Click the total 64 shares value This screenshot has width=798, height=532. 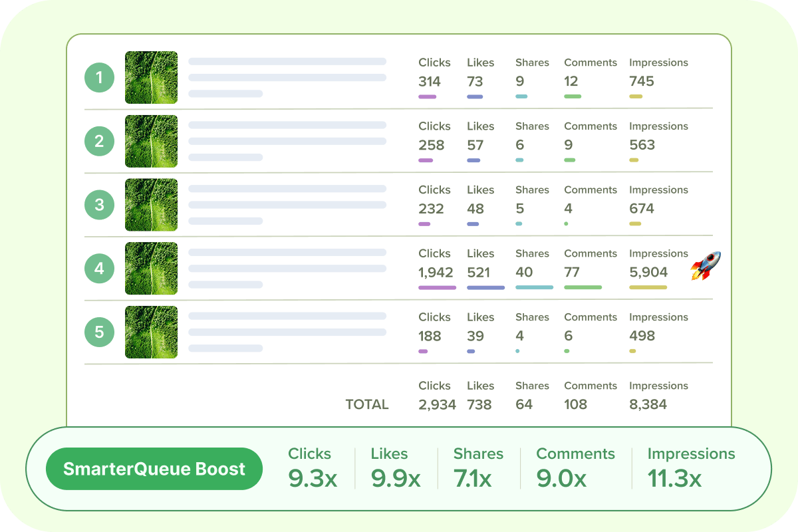(x=524, y=404)
